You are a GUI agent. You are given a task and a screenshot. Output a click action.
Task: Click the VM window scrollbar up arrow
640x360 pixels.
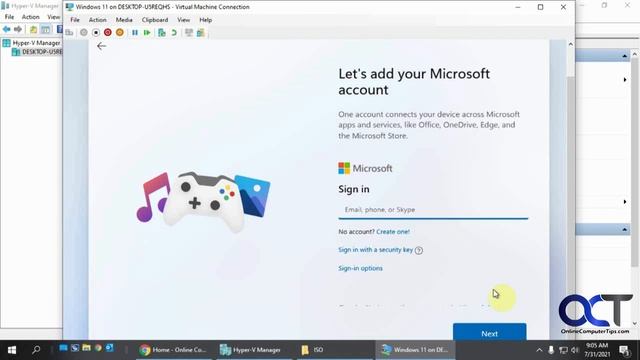tap(571, 44)
